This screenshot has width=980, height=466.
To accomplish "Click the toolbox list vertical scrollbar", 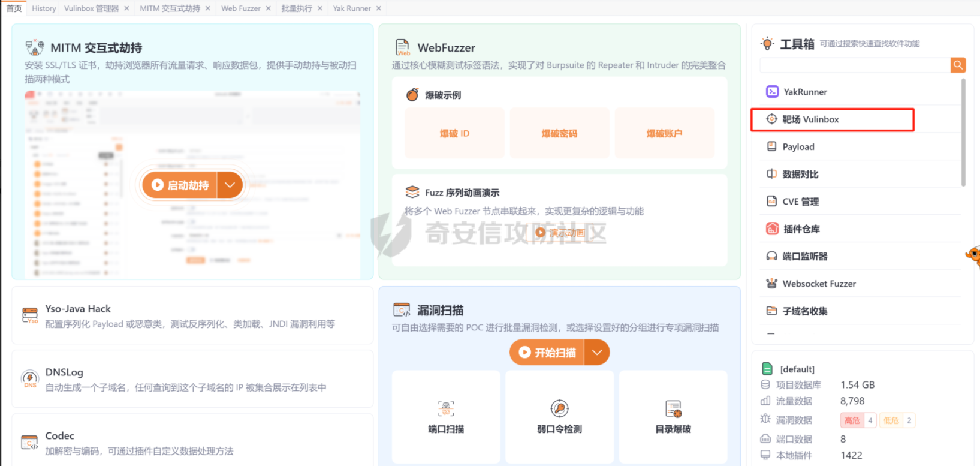I will [963, 133].
